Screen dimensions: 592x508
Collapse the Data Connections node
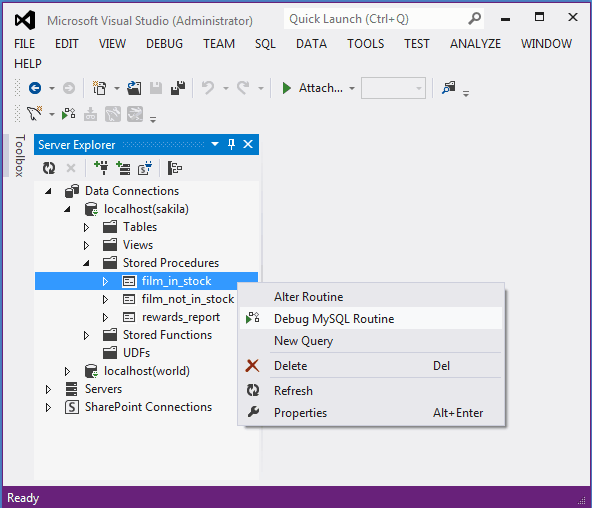pos(48,191)
